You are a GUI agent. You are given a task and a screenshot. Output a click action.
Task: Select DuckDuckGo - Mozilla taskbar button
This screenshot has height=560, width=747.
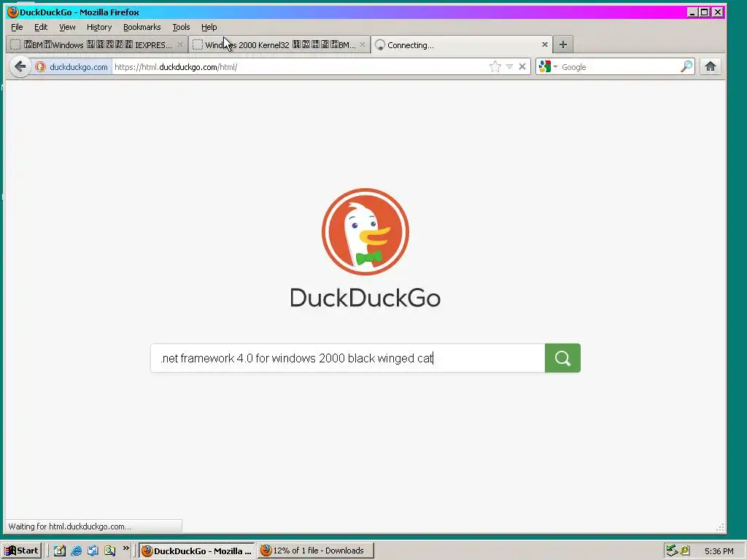point(197,551)
